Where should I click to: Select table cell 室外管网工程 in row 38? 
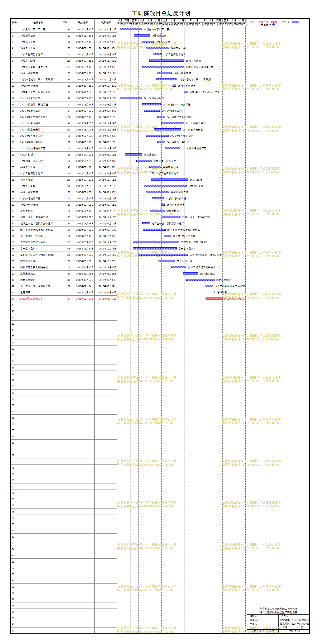click(x=38, y=261)
